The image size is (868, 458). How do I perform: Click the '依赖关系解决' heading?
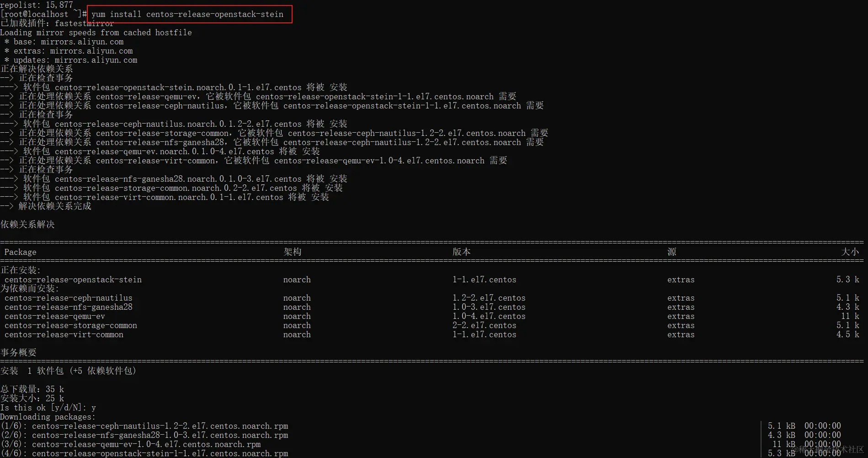click(27, 225)
